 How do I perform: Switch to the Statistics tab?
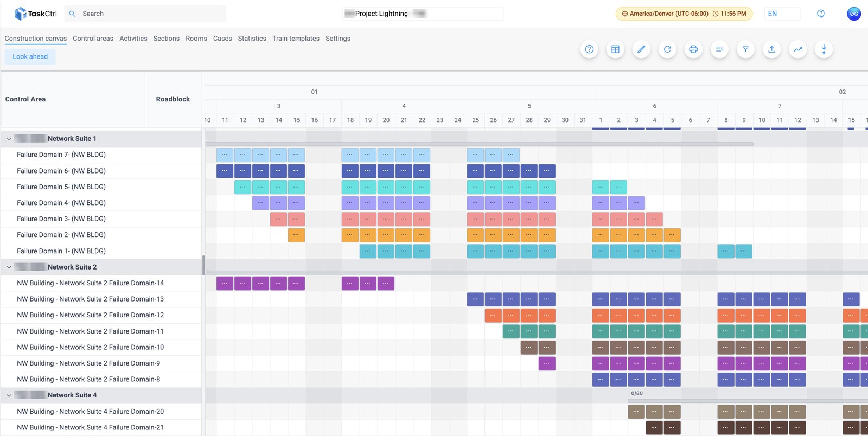coord(252,39)
